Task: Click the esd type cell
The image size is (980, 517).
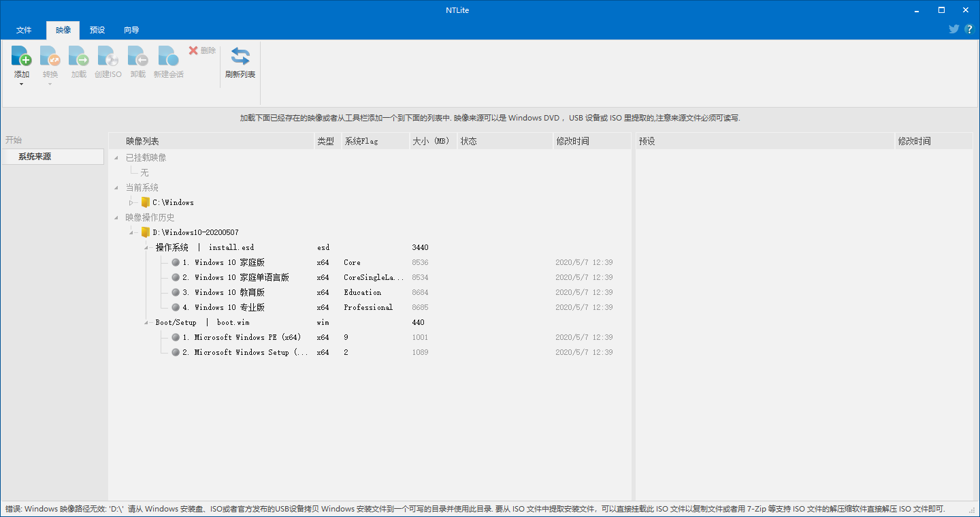Action: click(x=323, y=247)
